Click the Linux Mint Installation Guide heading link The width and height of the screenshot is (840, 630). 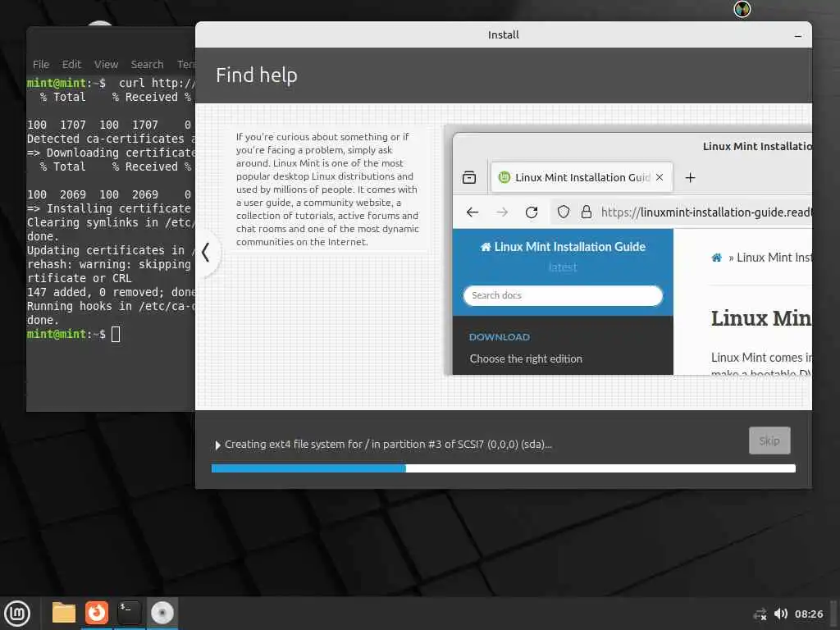tap(563, 247)
